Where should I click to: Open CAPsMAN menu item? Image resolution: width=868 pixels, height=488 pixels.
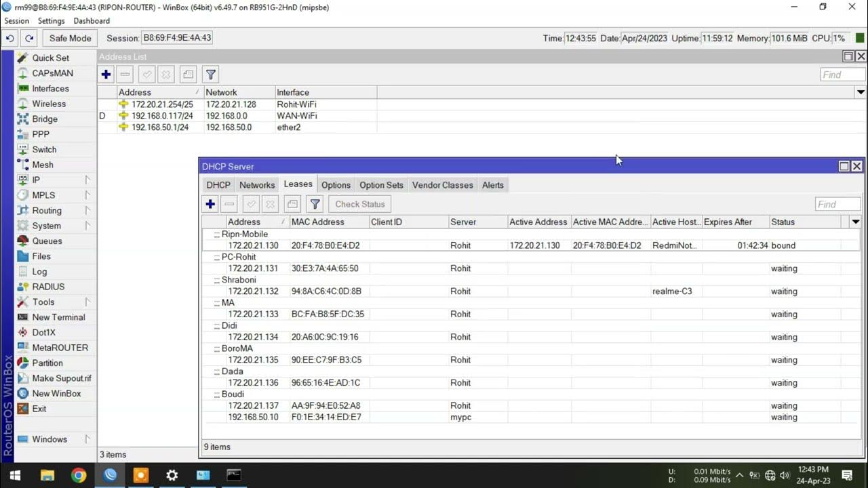pyautogui.click(x=52, y=73)
